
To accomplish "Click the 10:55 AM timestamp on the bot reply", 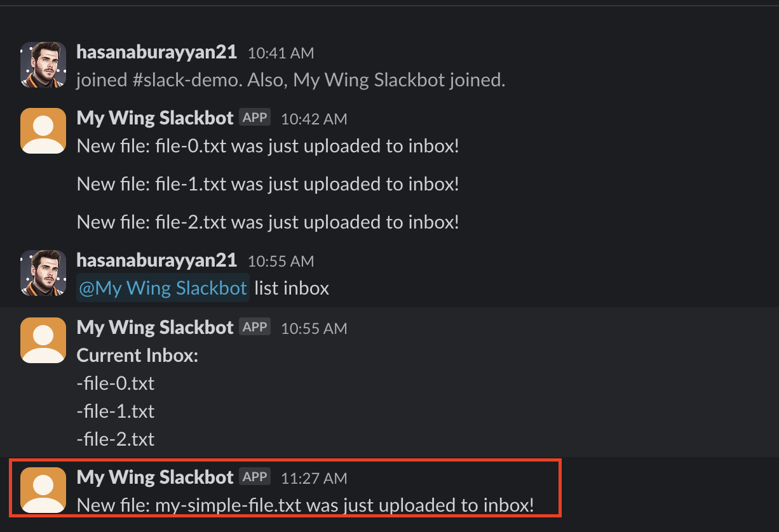I will (314, 328).
